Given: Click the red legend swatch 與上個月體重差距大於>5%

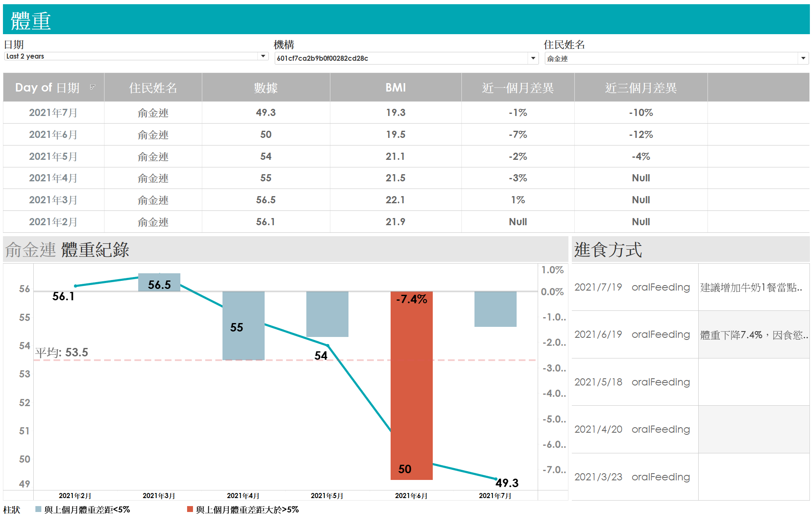Looking at the screenshot, I should pos(190,509).
